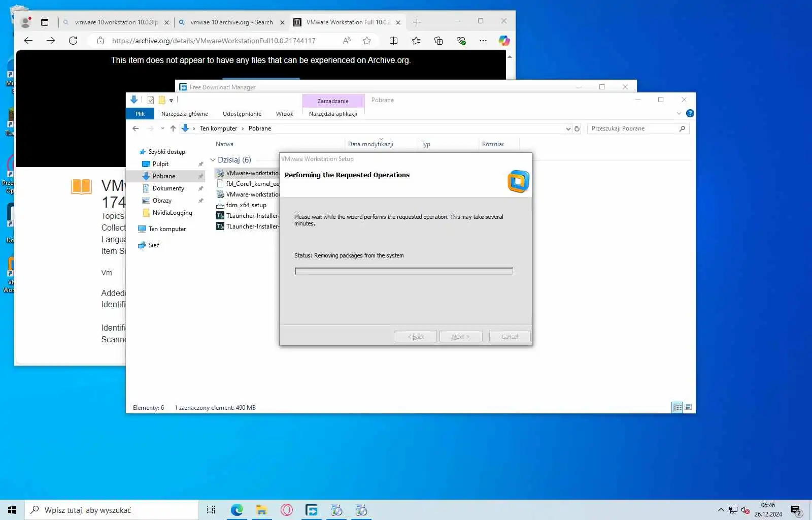The height and width of the screenshot is (520, 812).
Task: Click the Edge read aloud icon
Action: coord(347,41)
